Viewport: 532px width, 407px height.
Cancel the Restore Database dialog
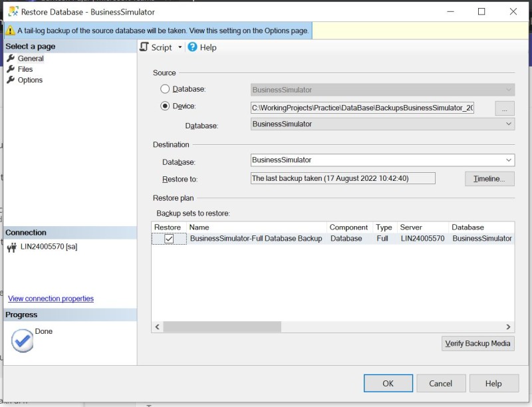tap(441, 383)
